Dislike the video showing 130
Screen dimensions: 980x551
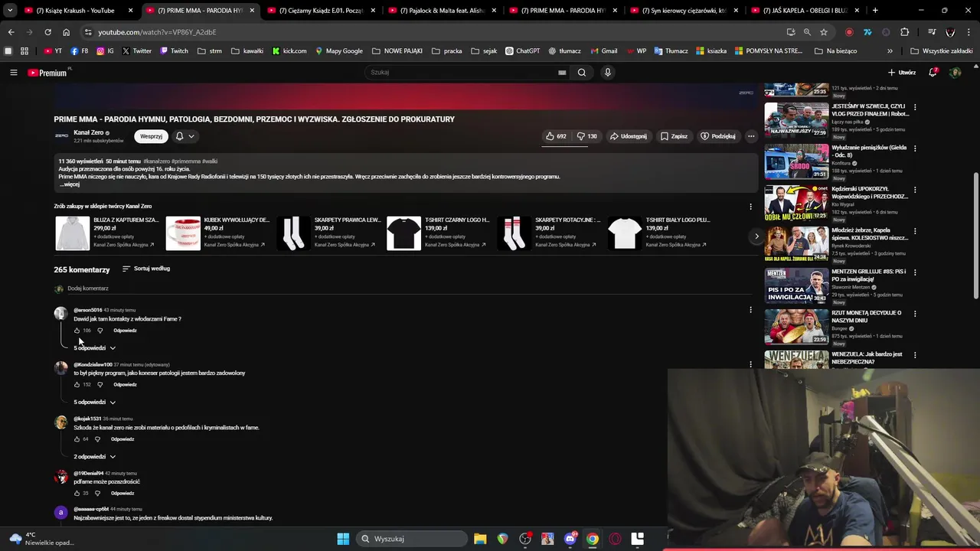[587, 136]
